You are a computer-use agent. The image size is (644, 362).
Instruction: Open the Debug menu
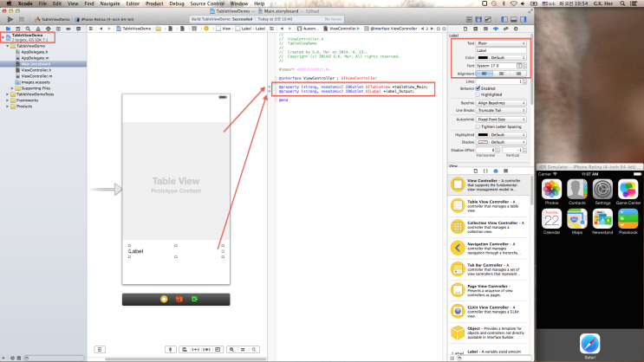177,3
